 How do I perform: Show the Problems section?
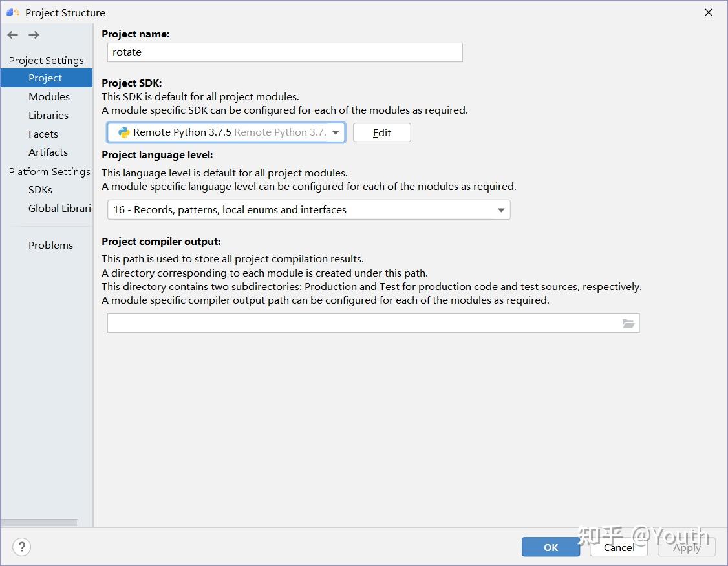coord(50,246)
